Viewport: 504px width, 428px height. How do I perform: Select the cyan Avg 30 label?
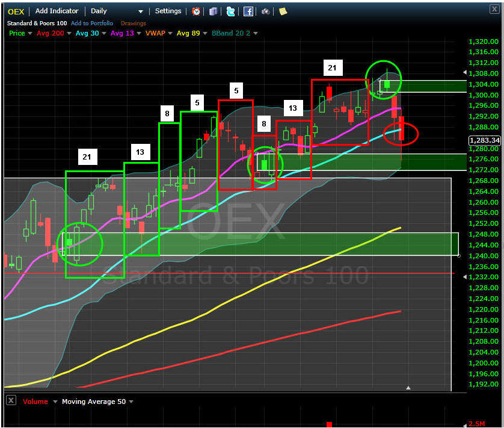point(87,33)
